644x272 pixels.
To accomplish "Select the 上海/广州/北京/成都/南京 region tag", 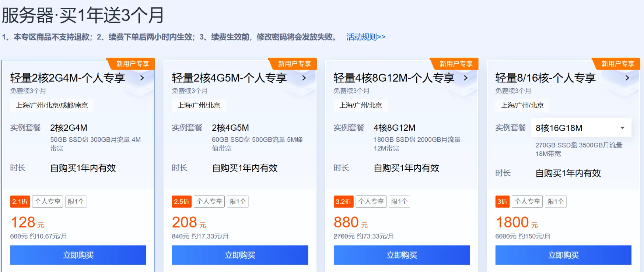I will (x=52, y=105).
